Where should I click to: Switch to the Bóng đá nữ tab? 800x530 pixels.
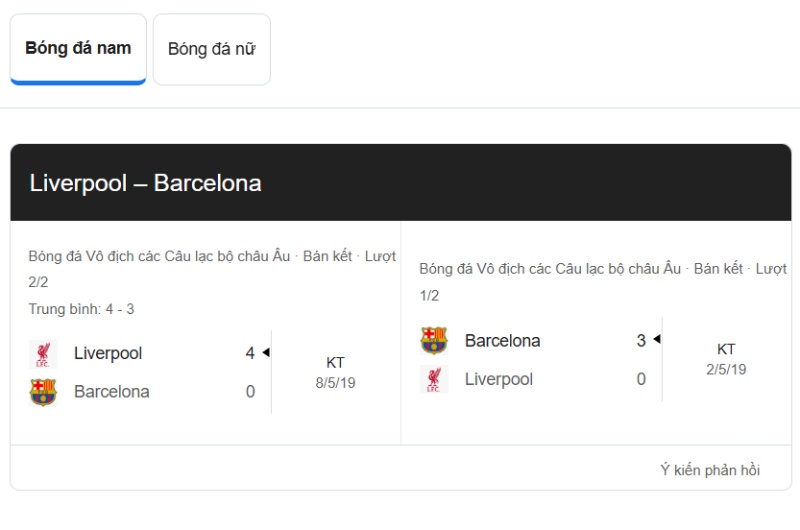pos(212,49)
